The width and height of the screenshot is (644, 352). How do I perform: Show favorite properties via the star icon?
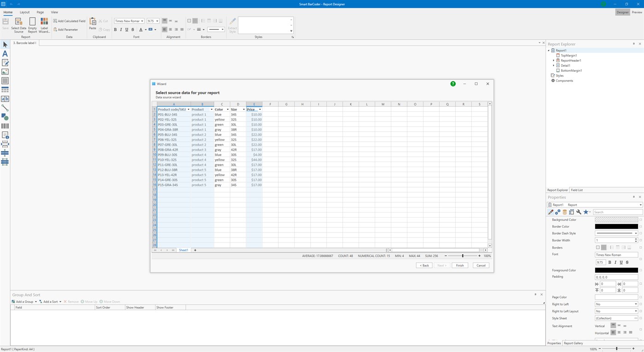point(586,212)
